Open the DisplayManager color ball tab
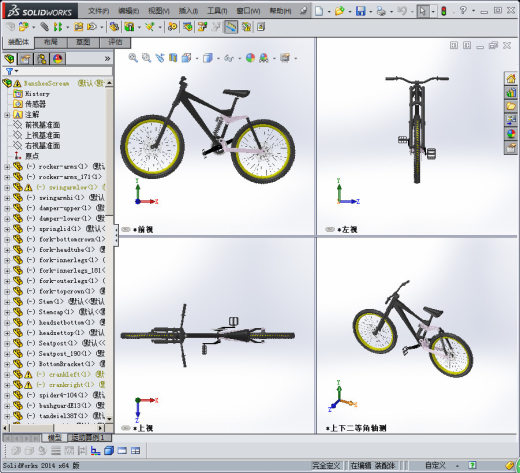This screenshot has height=473, width=520. (58, 59)
